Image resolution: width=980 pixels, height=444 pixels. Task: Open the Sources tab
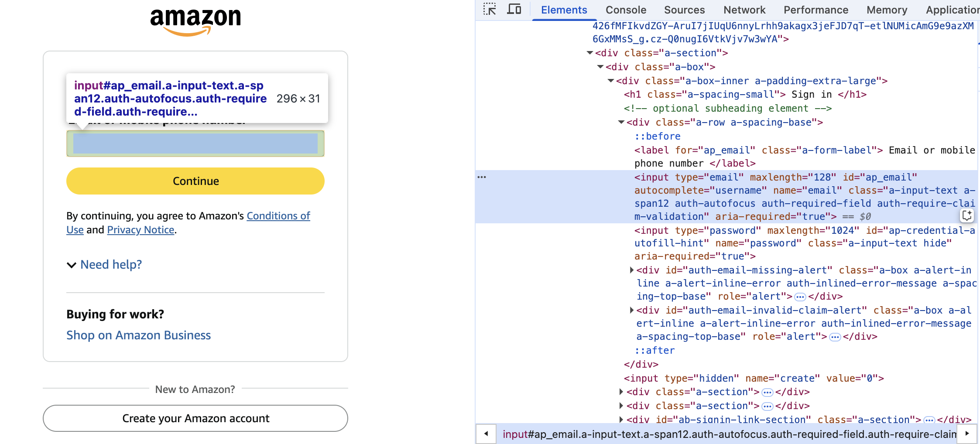[684, 10]
